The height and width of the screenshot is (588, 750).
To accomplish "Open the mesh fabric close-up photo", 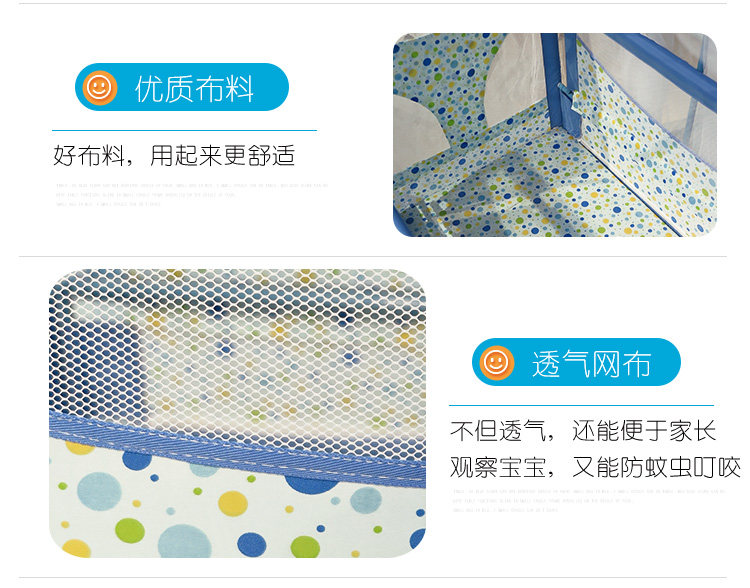I will 237,413.
